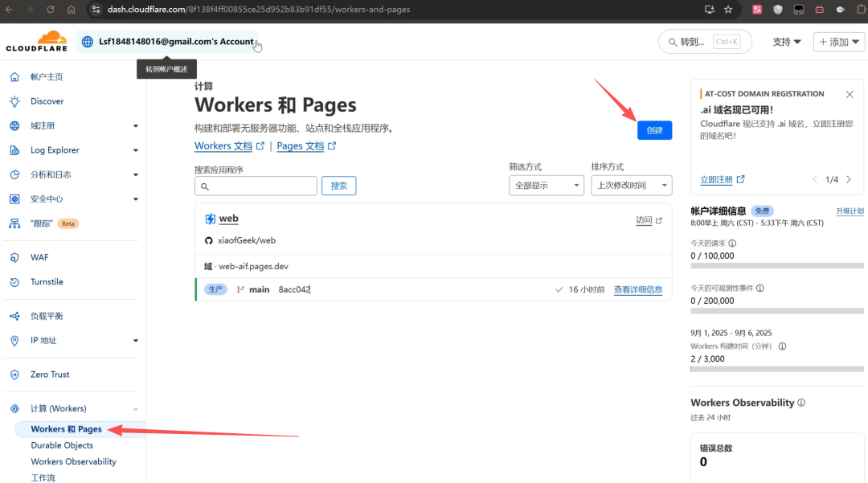This screenshot has width=868, height=483.
Task: Expand the domain registration sidebar menu
Action: [136, 126]
